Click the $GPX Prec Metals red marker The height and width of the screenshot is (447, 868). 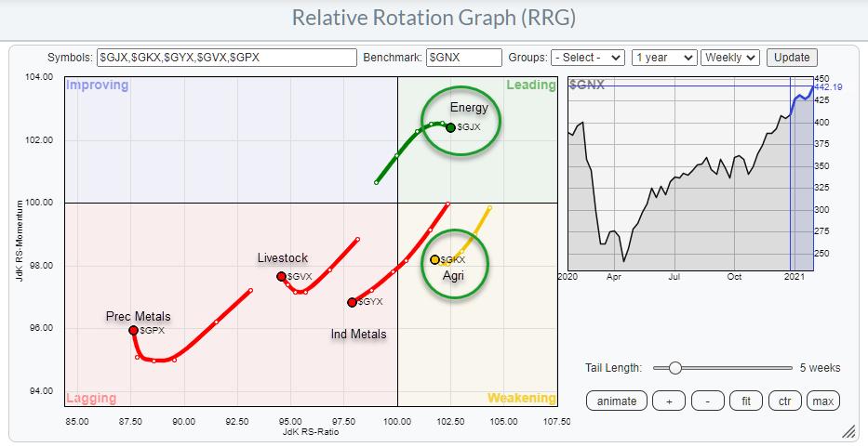coord(133,330)
